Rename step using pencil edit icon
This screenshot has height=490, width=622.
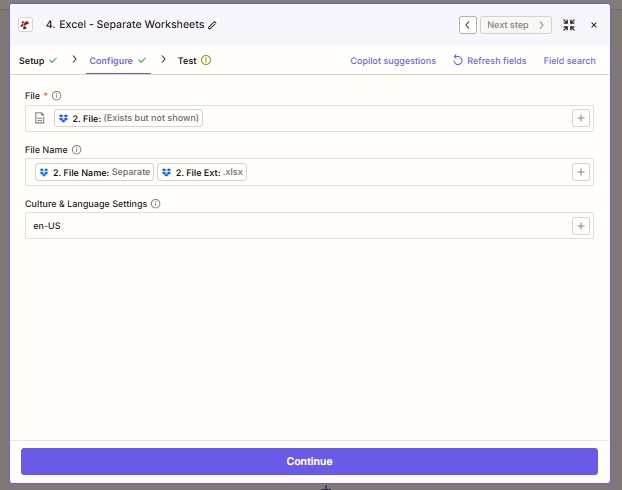(x=213, y=25)
